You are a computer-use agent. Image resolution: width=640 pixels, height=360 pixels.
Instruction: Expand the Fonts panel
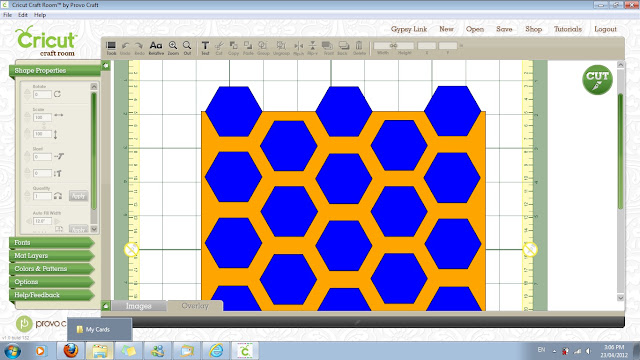point(51,243)
